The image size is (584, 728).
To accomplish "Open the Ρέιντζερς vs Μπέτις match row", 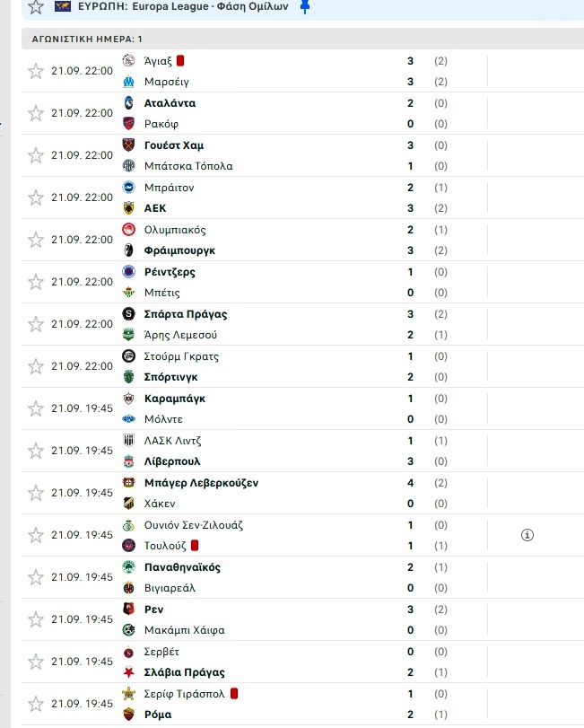I will (x=302, y=282).
